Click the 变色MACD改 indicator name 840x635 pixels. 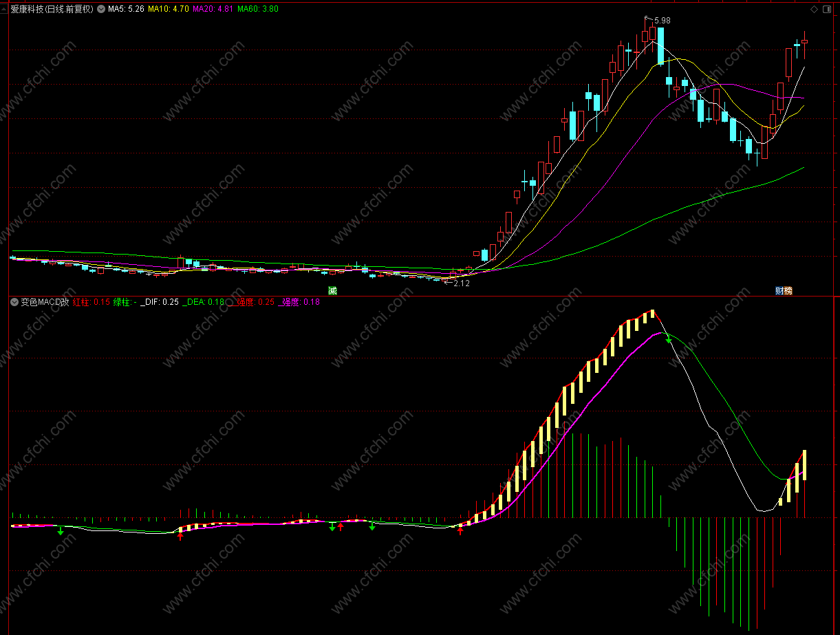coord(45,302)
